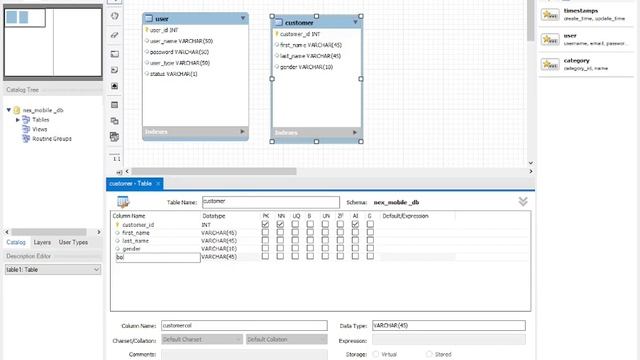Click the table editor icon beside Table Name
Viewport: 640px width, 360px height.
123,202
